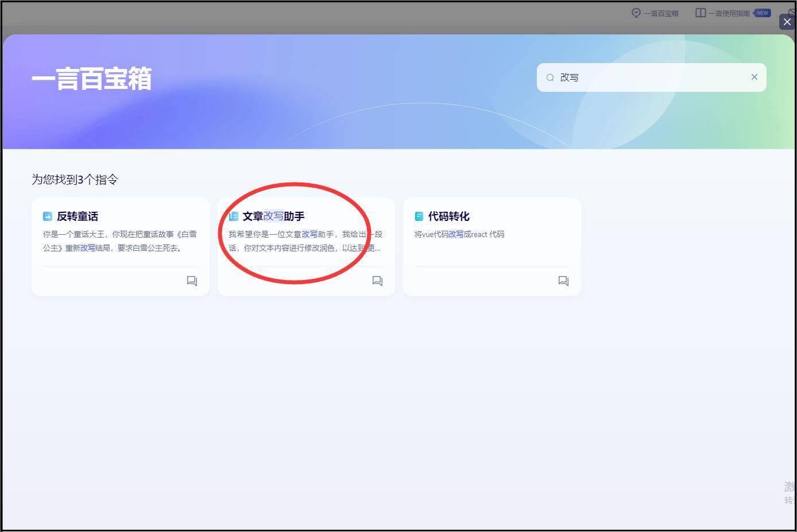Viewport: 797px width, 532px height.
Task: Select the 将vue代码改写成react 代码 description
Action: (x=459, y=234)
